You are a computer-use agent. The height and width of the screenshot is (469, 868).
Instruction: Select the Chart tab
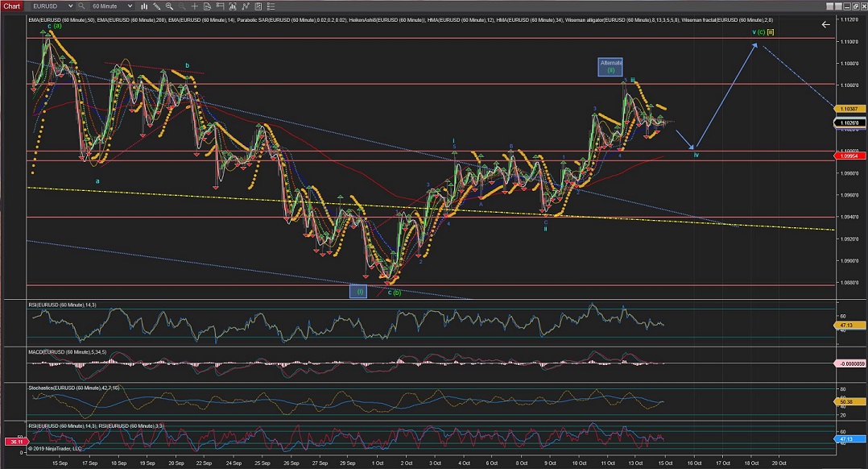point(11,6)
